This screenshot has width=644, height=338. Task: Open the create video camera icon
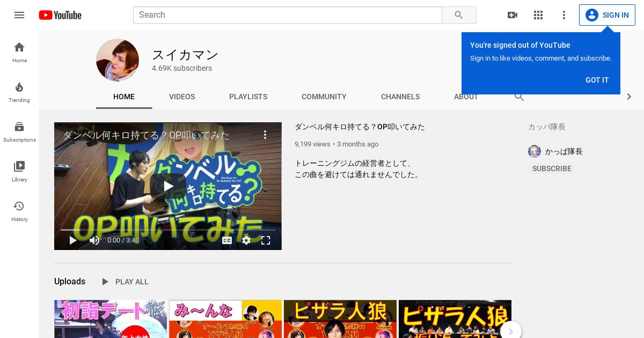click(x=513, y=15)
